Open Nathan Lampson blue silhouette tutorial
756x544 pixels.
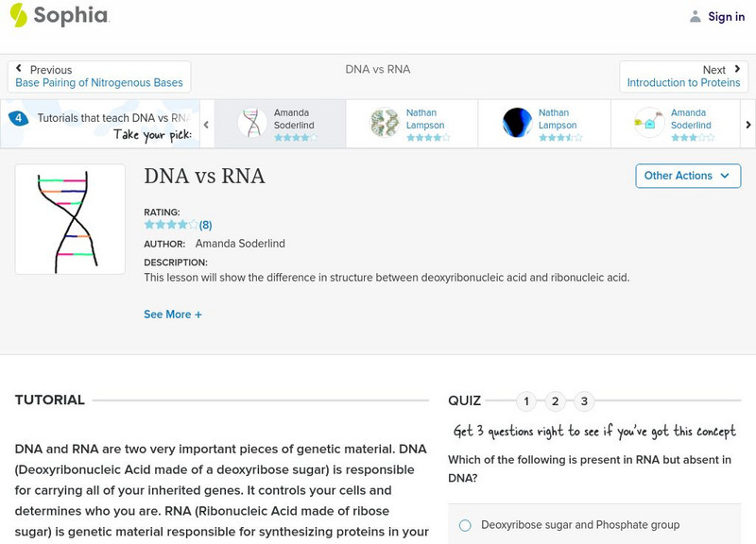pyautogui.click(x=517, y=124)
